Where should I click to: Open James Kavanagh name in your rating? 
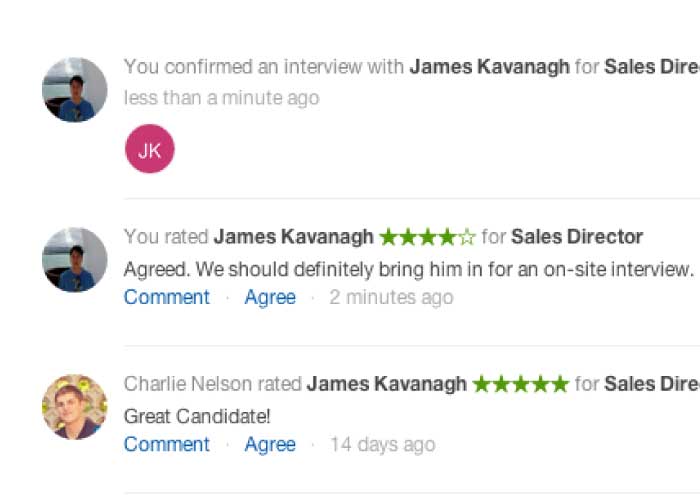(x=293, y=237)
